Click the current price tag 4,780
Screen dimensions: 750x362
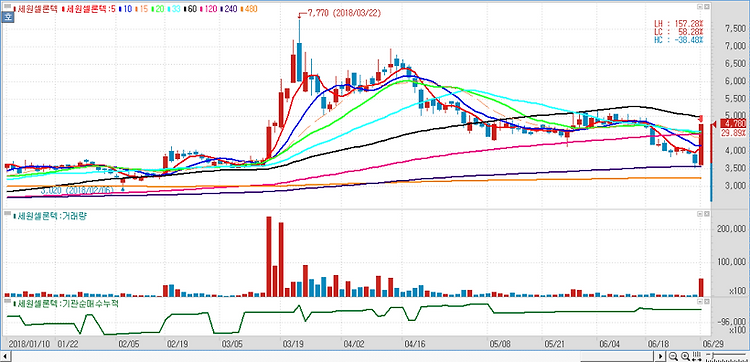734,124
